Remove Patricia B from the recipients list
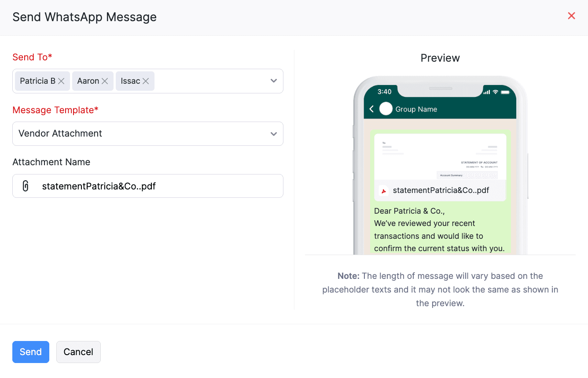 point(61,81)
